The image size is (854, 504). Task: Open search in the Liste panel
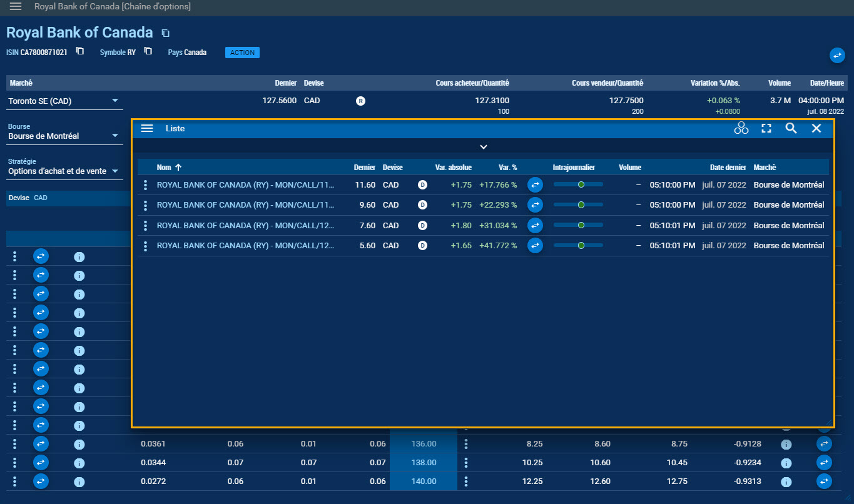tap(791, 128)
